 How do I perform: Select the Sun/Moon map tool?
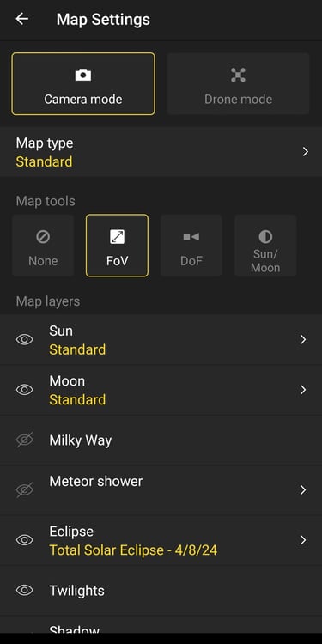click(265, 246)
